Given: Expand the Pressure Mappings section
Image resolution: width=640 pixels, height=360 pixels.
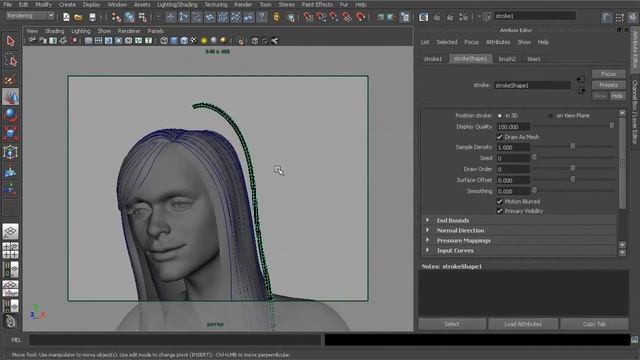Looking at the screenshot, I should point(428,240).
